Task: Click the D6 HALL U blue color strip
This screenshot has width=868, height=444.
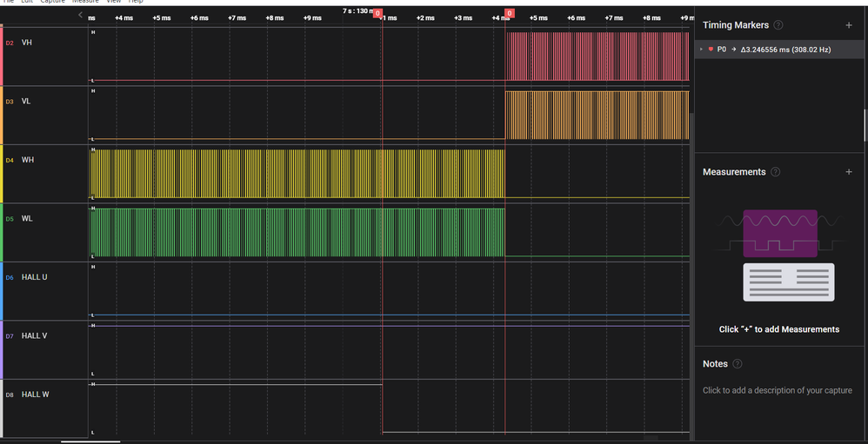Action: pos(2,290)
